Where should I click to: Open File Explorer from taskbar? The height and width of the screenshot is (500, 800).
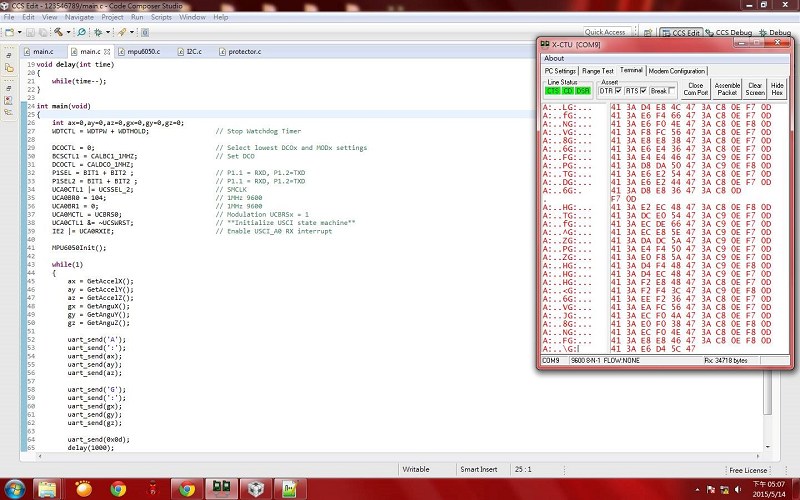pos(47,489)
